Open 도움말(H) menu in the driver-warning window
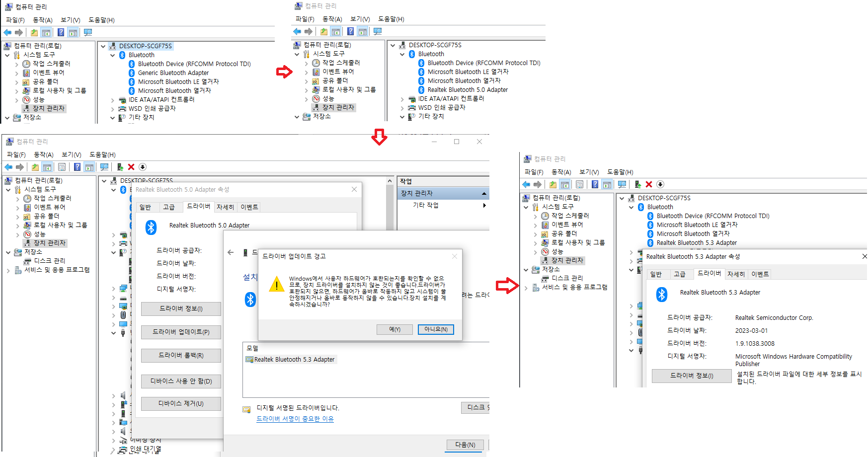The image size is (868, 457). coord(102,154)
